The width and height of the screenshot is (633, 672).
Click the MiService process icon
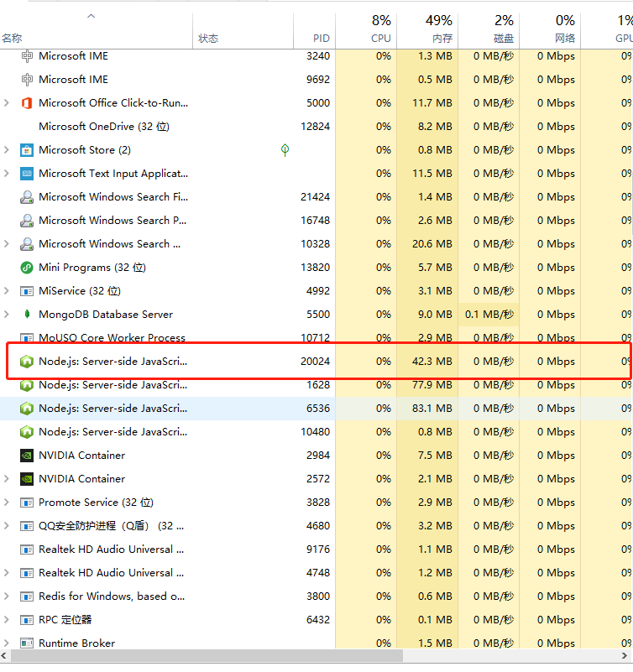pyautogui.click(x=27, y=291)
